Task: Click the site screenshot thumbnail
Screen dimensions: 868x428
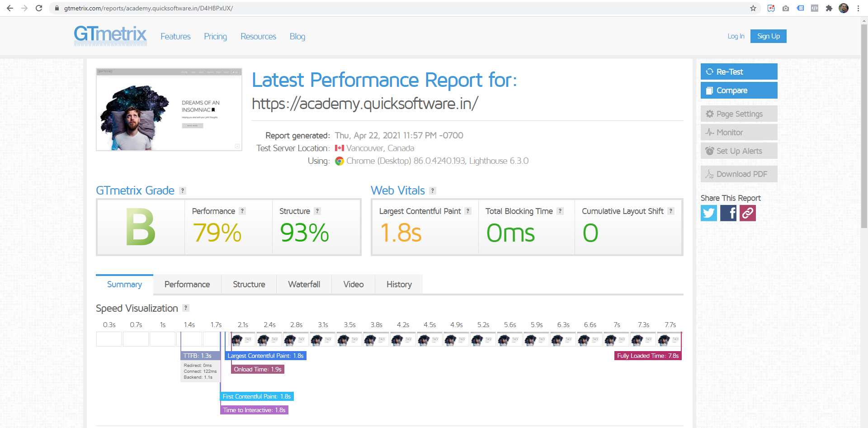Action: point(169,109)
